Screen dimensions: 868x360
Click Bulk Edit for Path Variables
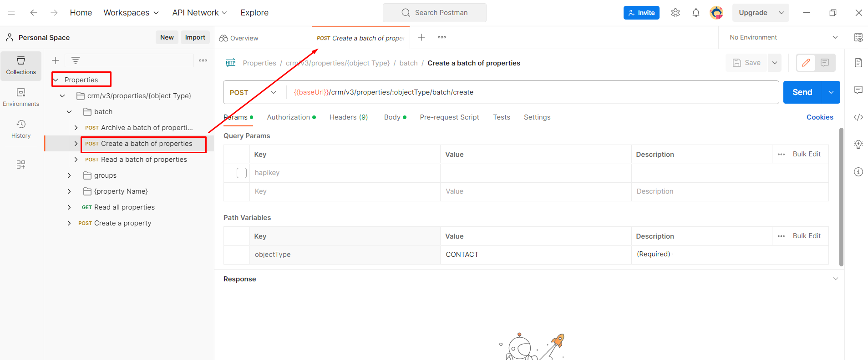[x=807, y=236]
